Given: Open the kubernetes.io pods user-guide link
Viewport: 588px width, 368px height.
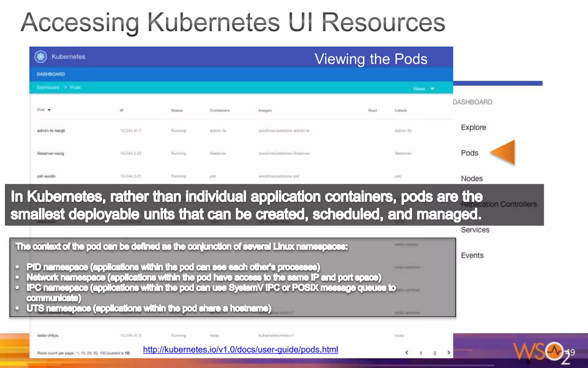Looking at the screenshot, I should (x=241, y=350).
